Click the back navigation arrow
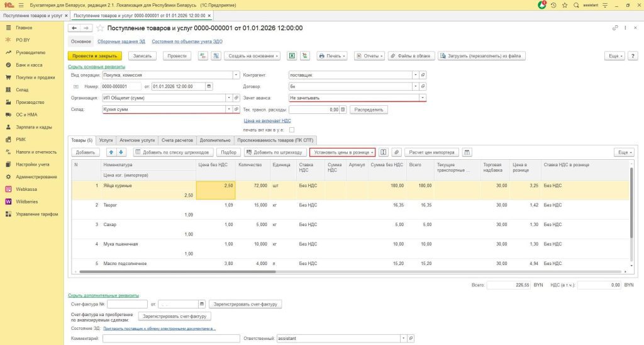The height and width of the screenshot is (345, 644). (x=74, y=28)
